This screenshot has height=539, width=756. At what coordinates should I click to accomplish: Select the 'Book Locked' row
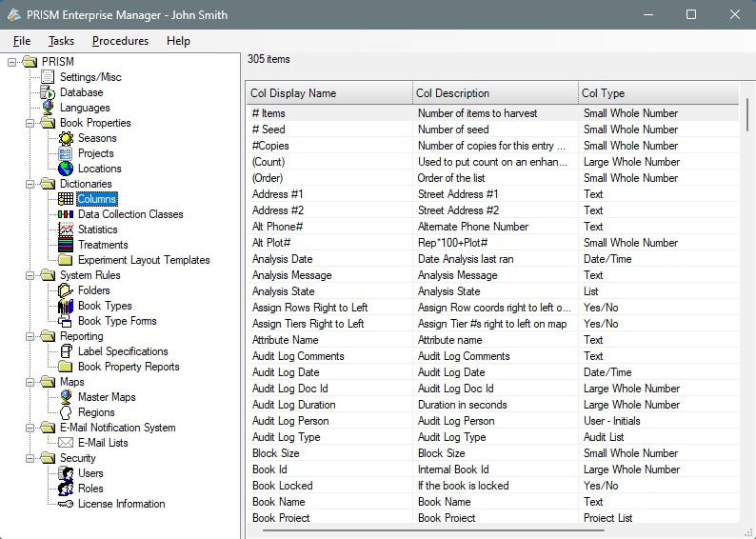click(x=492, y=486)
